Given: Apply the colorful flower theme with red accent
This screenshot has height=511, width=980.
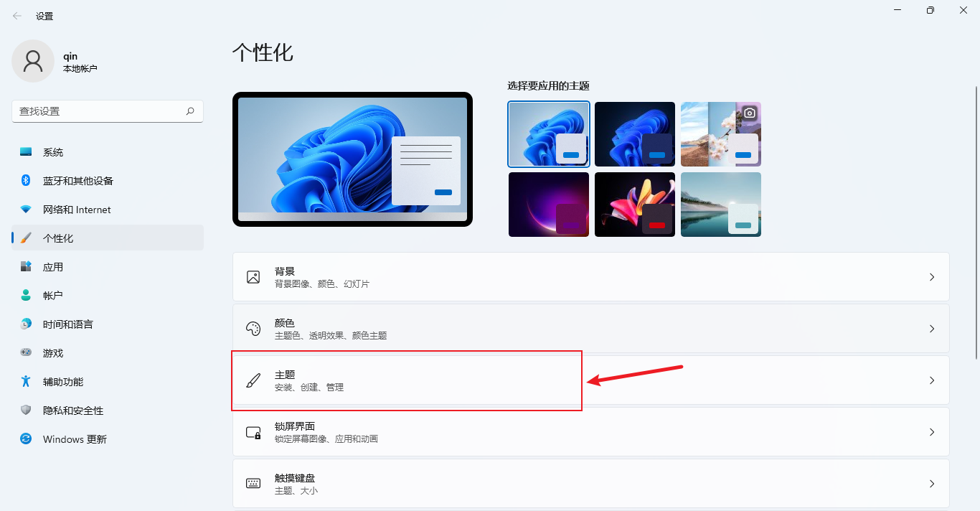Looking at the screenshot, I should (x=635, y=205).
